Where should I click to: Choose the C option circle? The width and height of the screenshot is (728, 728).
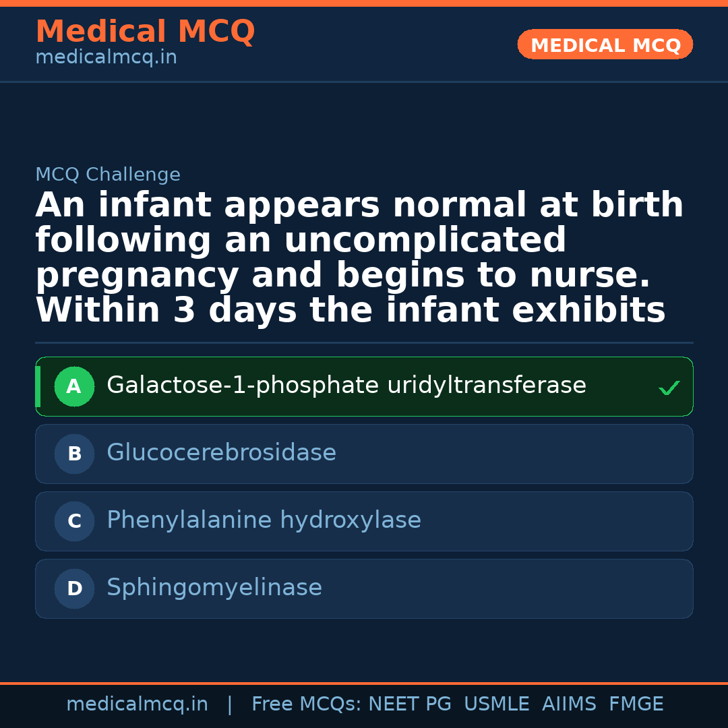click(74, 521)
